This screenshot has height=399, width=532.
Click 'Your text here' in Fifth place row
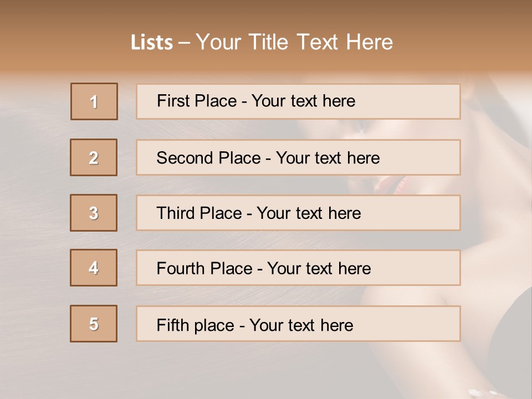point(301,325)
